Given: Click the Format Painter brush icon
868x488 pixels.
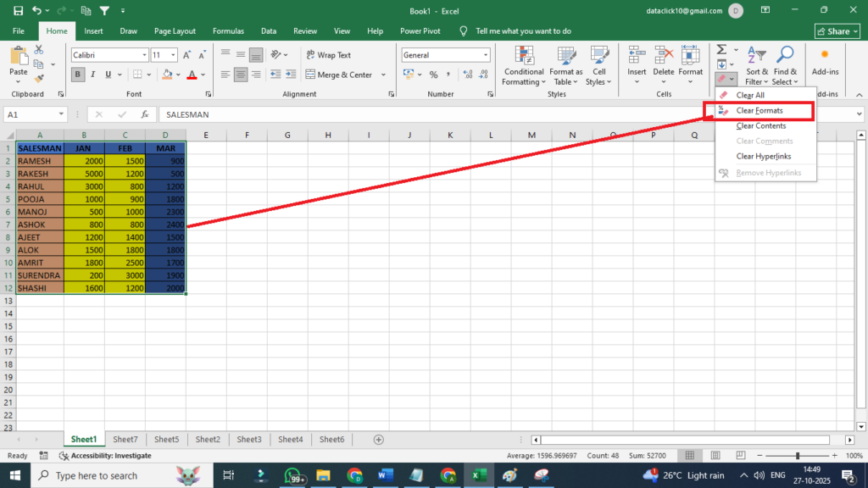Looking at the screenshot, I should click(40, 79).
